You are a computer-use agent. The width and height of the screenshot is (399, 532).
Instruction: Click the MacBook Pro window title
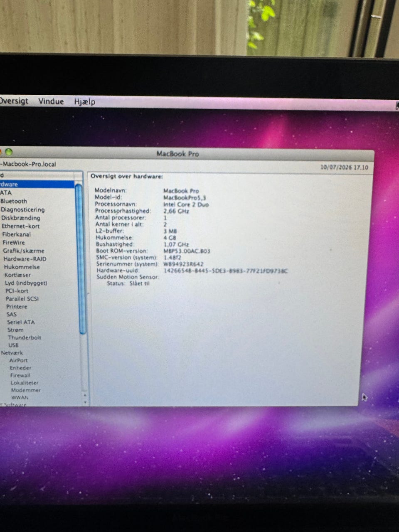(178, 153)
